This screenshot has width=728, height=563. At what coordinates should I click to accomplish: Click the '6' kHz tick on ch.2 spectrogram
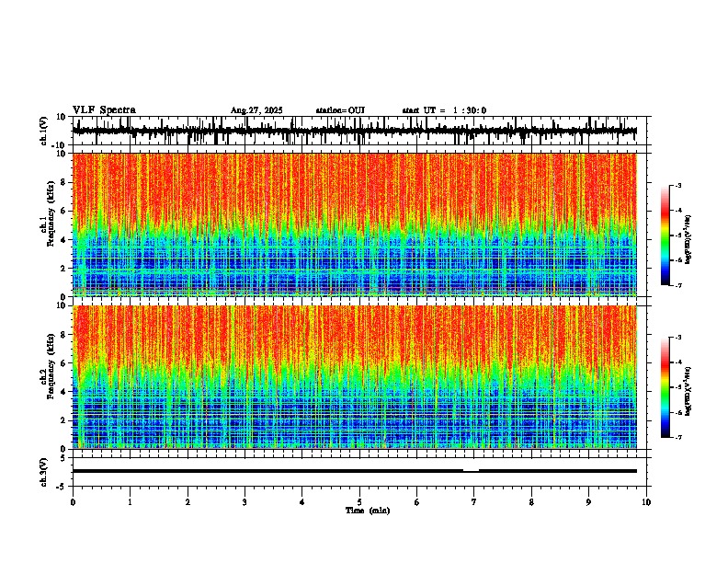pyautogui.click(x=64, y=363)
